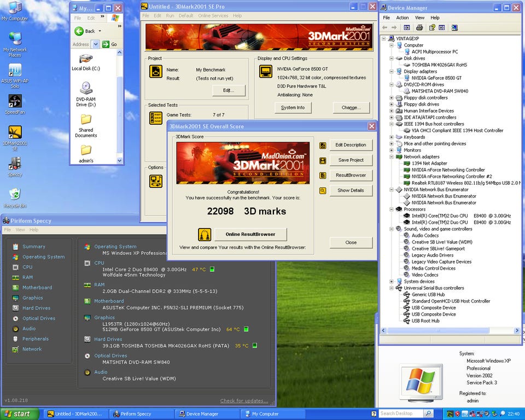Launch 3DMark2001 SE desktop shortcut
Screen dimensions: 525x420
[15, 138]
